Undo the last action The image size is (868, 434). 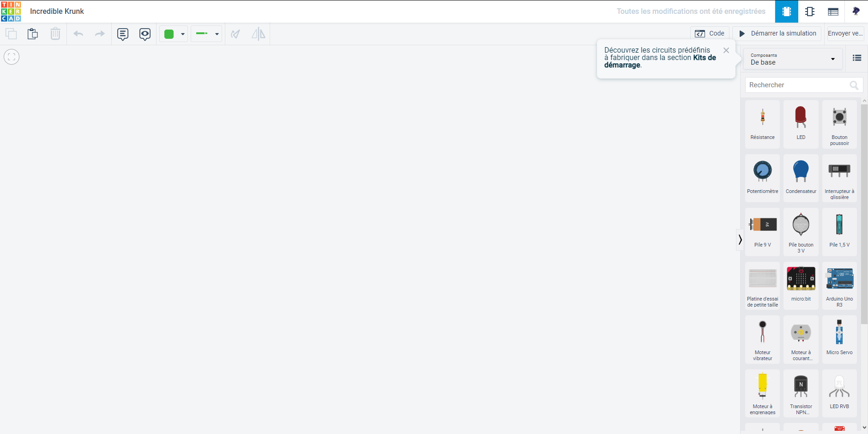pos(78,34)
